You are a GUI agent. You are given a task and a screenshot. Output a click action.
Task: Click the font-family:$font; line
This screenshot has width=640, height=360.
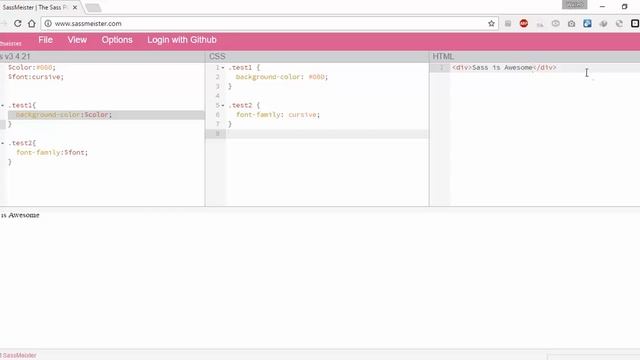pos(52,152)
